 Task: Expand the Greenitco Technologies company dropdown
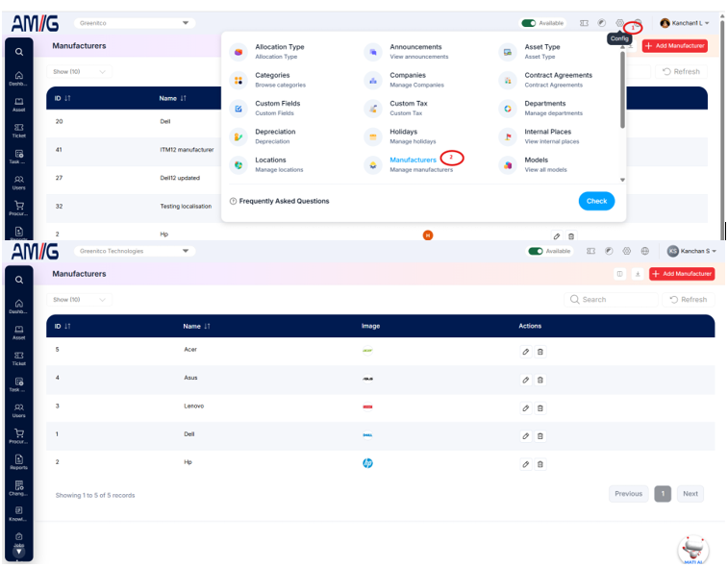tap(135, 251)
